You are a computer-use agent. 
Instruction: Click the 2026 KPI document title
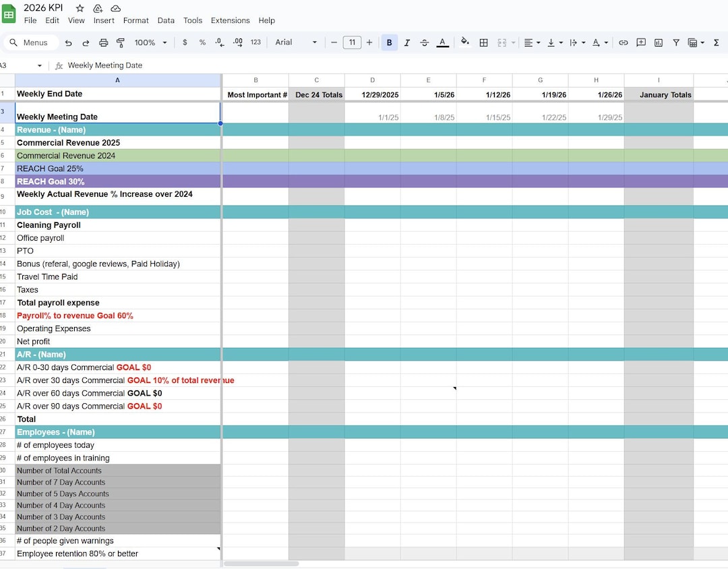43,8
